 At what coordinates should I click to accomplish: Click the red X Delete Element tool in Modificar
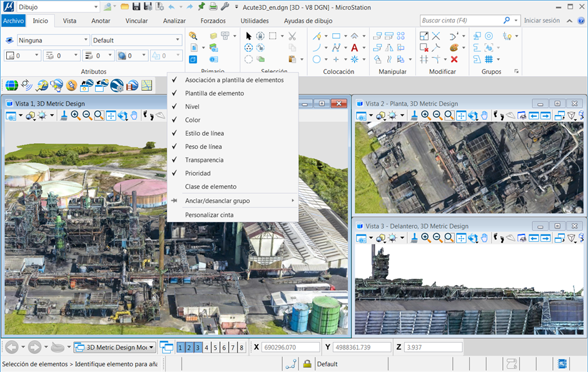click(x=454, y=59)
